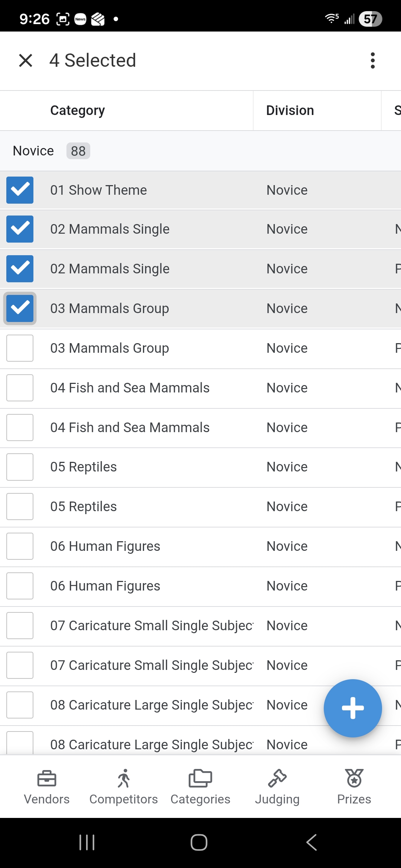Viewport: 401px width, 868px height.
Task: Enable the 06 Human Figures checkbox
Action: pyautogui.click(x=20, y=546)
